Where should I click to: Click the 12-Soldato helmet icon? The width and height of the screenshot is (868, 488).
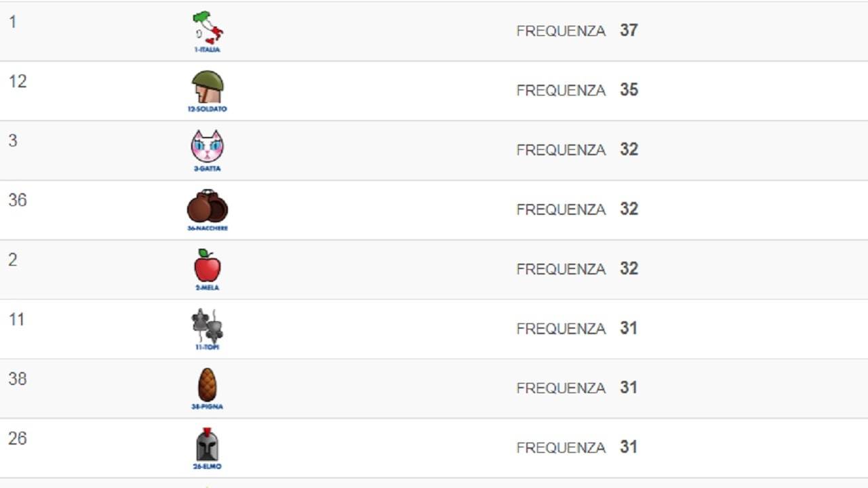208,87
